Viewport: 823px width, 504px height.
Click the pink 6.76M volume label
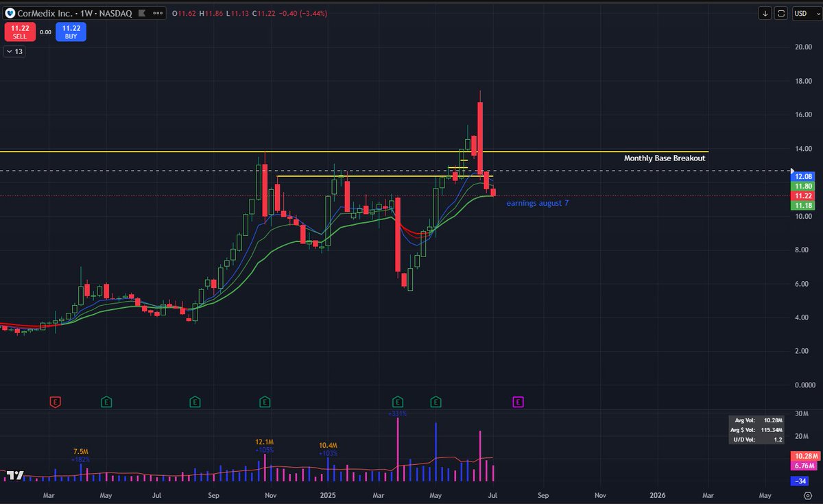(803, 466)
